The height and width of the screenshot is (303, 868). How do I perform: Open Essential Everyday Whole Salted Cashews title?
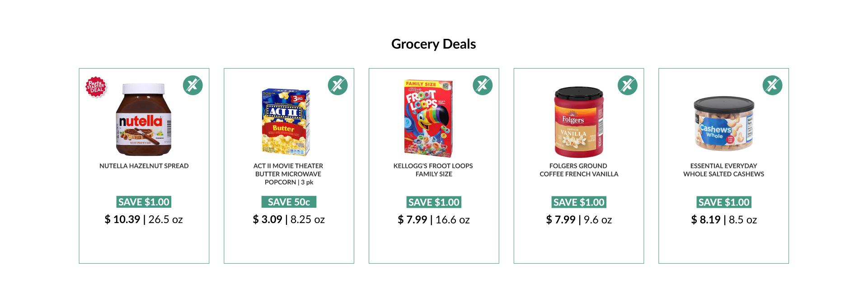point(724,170)
